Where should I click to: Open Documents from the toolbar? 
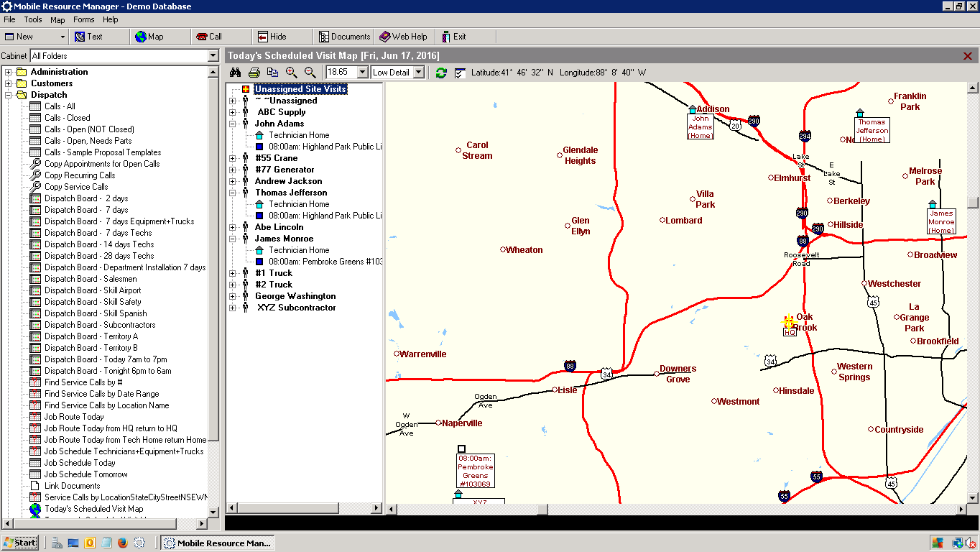coord(343,37)
